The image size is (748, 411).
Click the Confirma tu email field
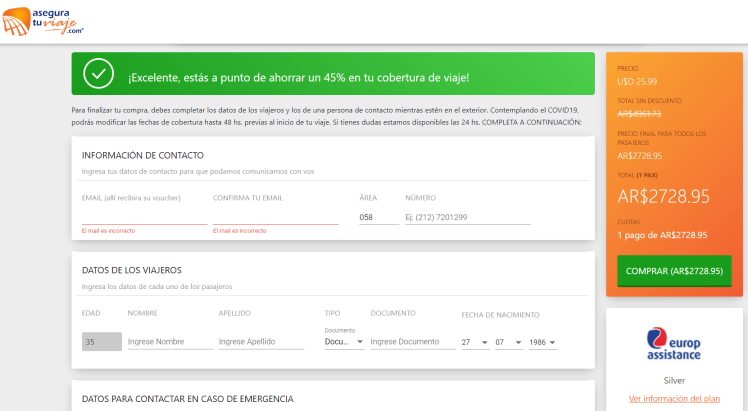pyautogui.click(x=275, y=216)
